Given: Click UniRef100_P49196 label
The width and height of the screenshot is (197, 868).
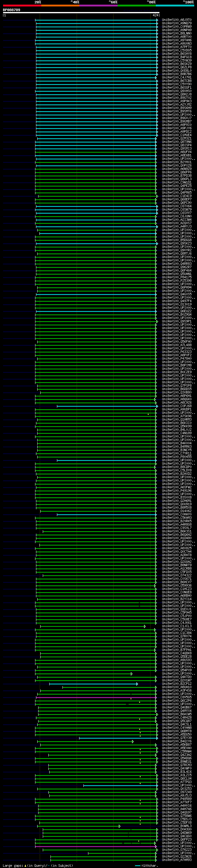Looking at the screenshot, I should [x=177, y=491].
